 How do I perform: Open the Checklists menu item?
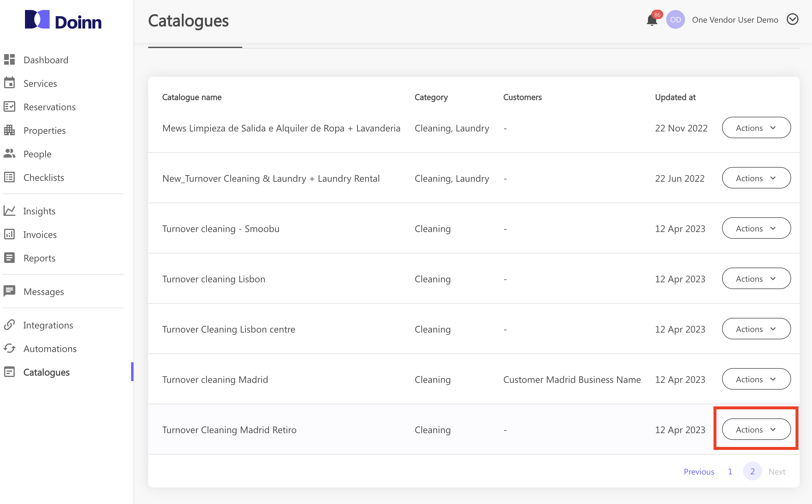click(44, 178)
